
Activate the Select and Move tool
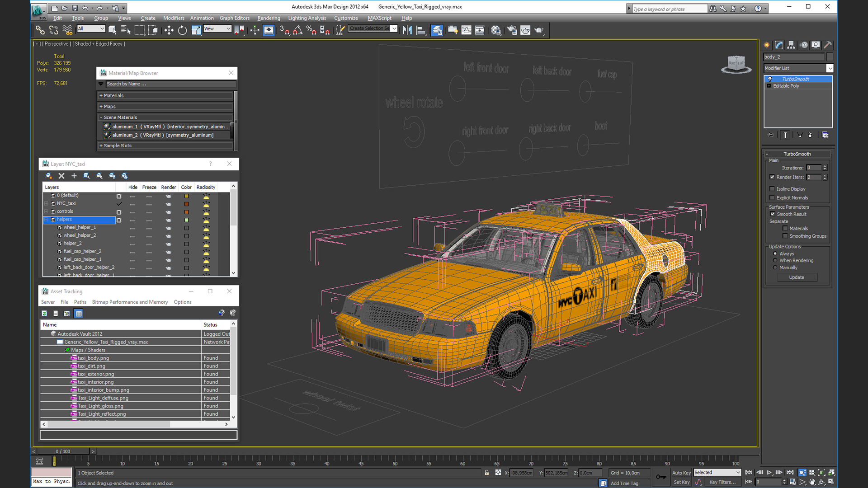[x=169, y=30]
